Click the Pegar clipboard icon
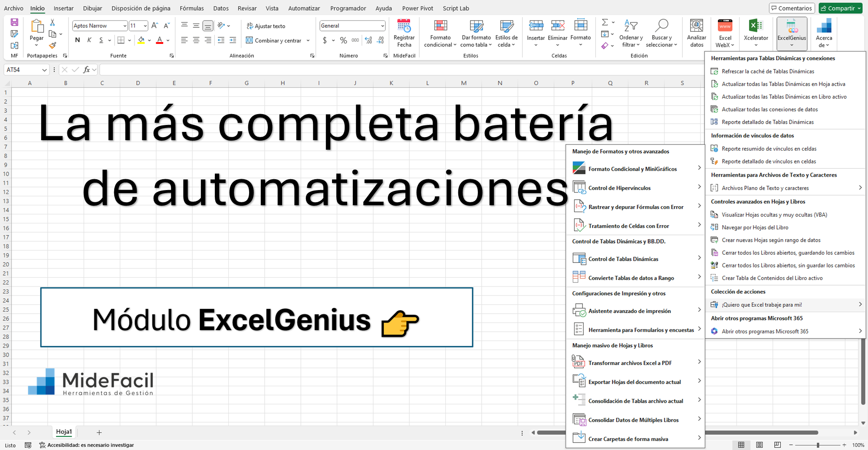868x450 pixels. (36, 26)
